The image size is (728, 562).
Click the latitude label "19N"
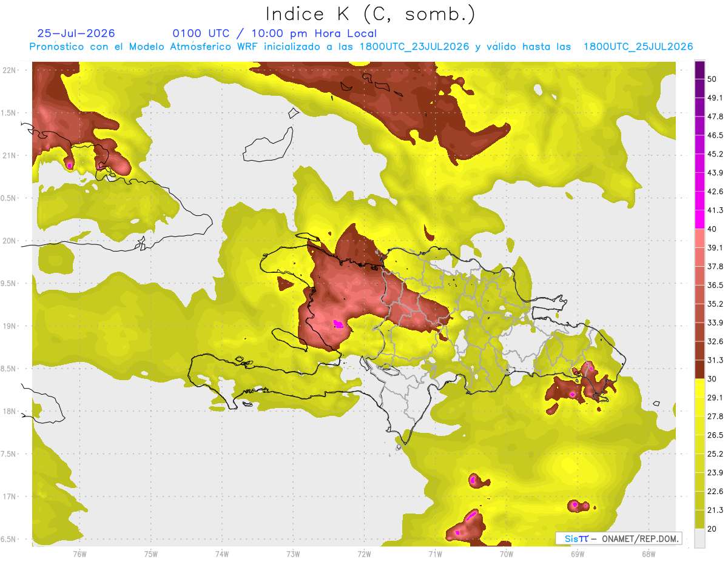pyautogui.click(x=10, y=326)
